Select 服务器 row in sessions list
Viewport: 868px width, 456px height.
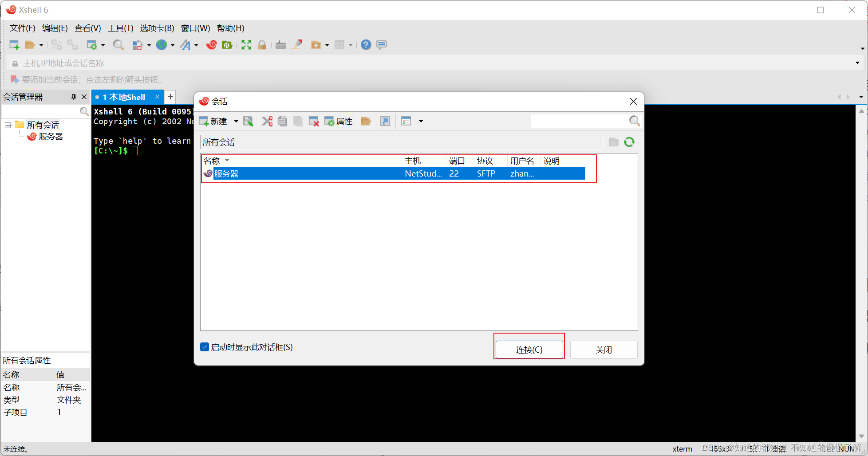(x=394, y=173)
